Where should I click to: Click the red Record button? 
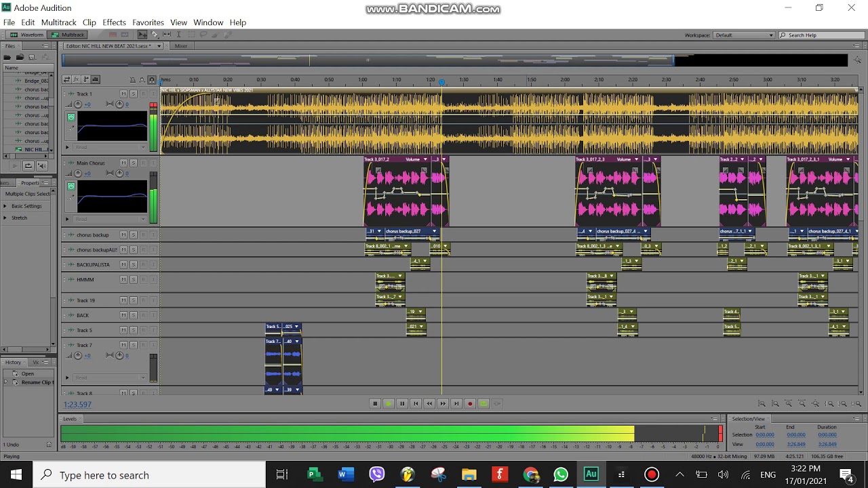click(x=470, y=403)
